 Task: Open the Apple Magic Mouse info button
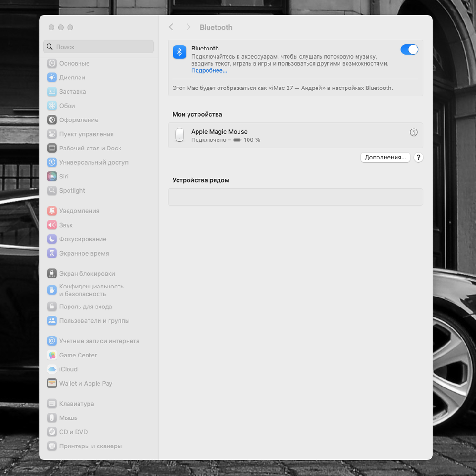pyautogui.click(x=414, y=132)
